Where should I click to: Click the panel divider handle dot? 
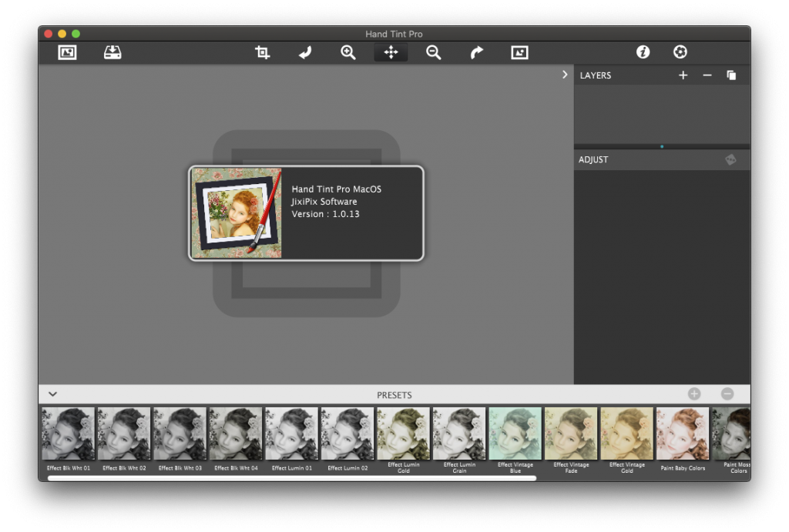[662, 147]
